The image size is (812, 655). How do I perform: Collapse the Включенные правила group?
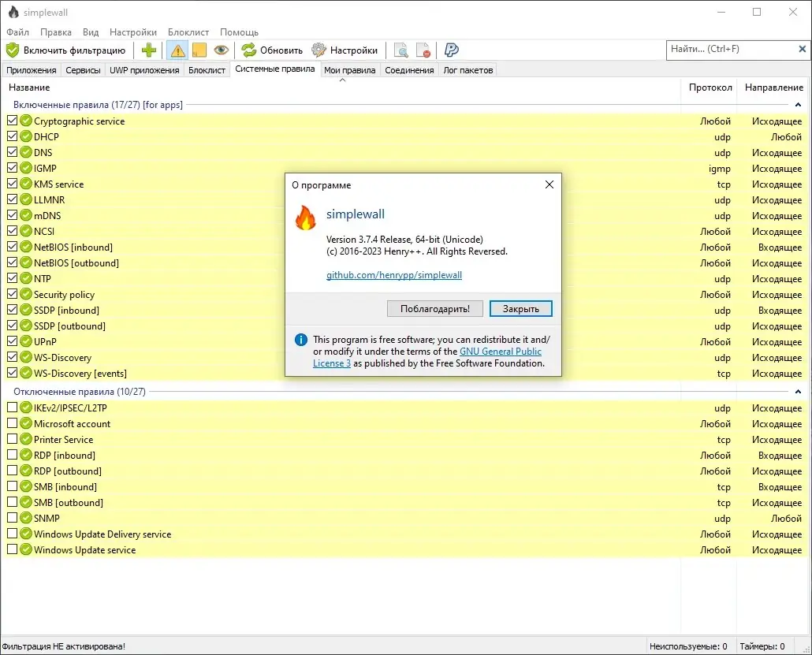798,105
